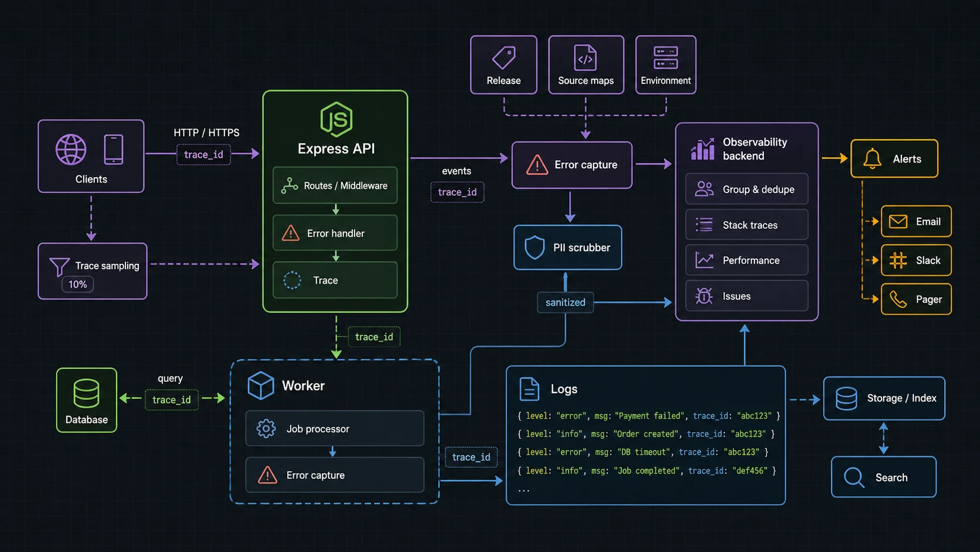Click the dashed circle Trace icon
980x552 pixels.
pyautogui.click(x=292, y=280)
